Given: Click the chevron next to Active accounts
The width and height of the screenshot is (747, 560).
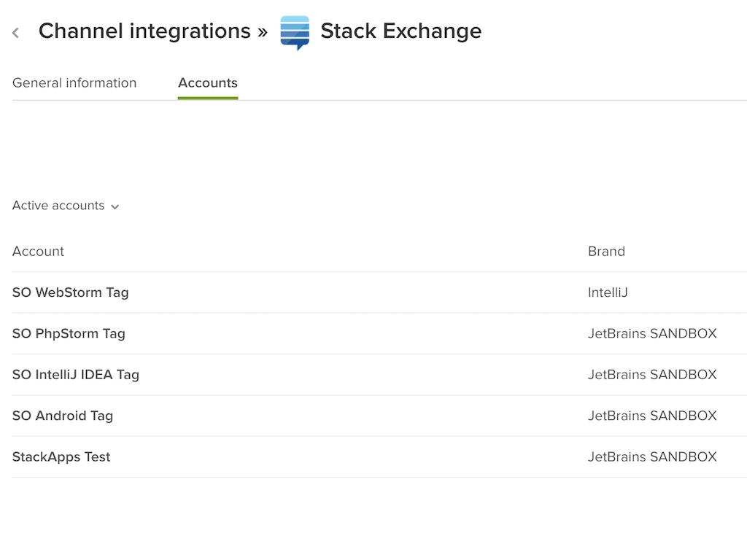Looking at the screenshot, I should [115, 207].
